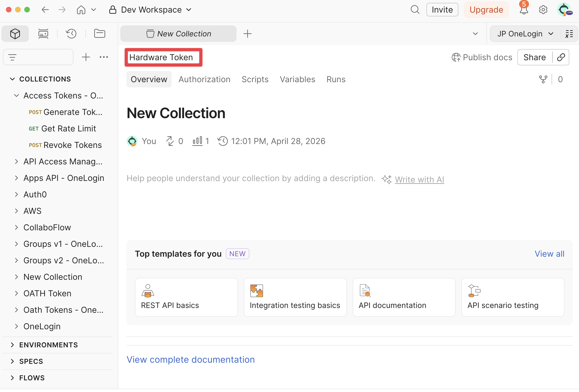Expand the OATH Token collection
Screen dimensions: 579x392
(17, 293)
